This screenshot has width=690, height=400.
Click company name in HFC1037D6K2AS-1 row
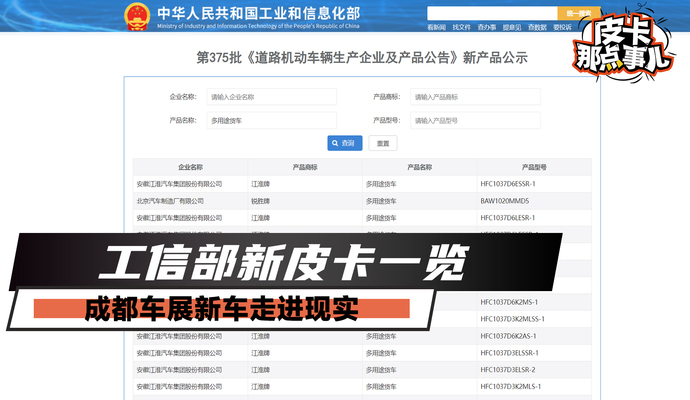(x=179, y=336)
